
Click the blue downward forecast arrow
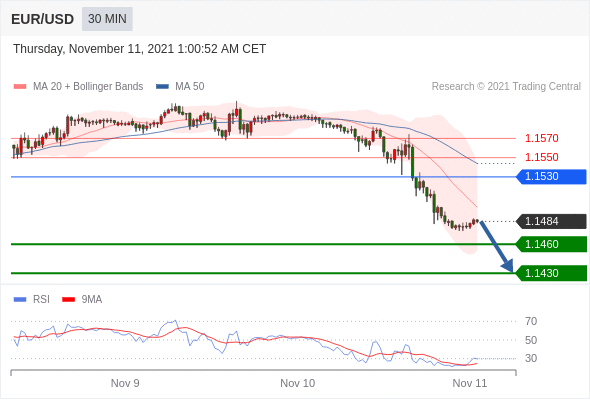coord(497,246)
